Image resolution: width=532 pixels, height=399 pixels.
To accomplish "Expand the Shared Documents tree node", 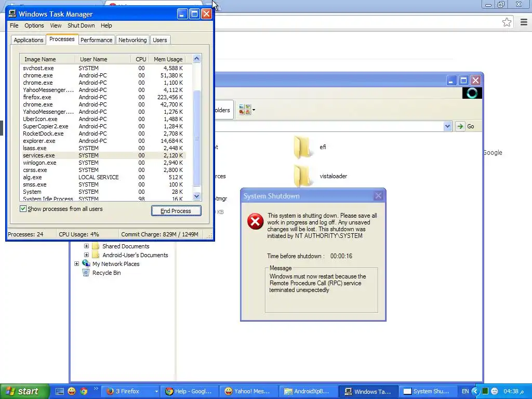I will [87, 246].
